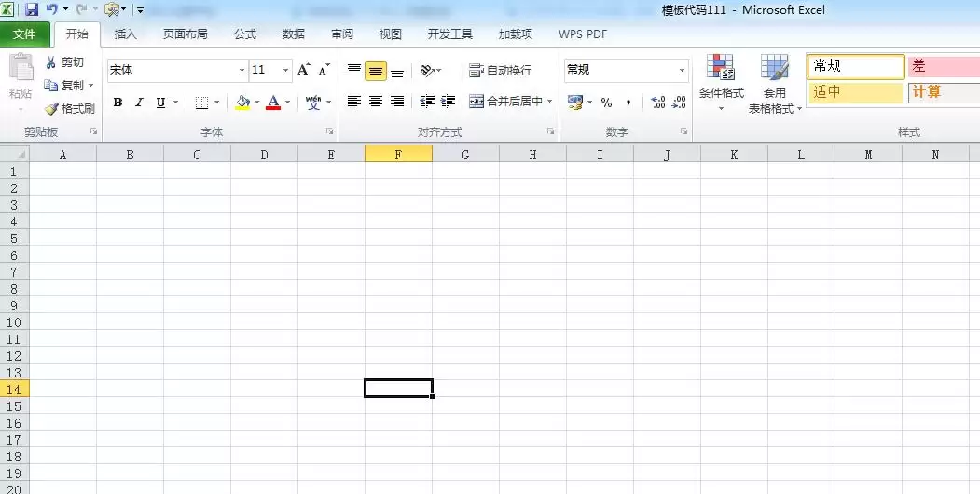Click the Save icon in quick access toolbar
This screenshot has width=980, height=494.
(x=32, y=9)
